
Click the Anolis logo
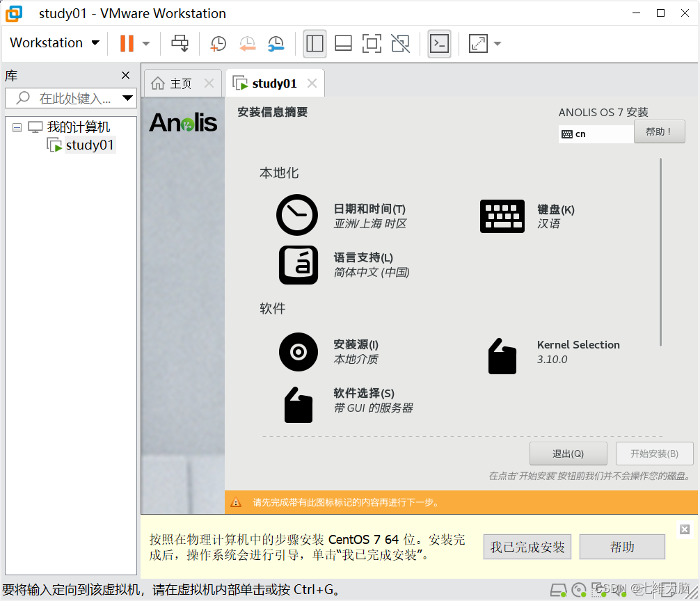click(x=183, y=122)
